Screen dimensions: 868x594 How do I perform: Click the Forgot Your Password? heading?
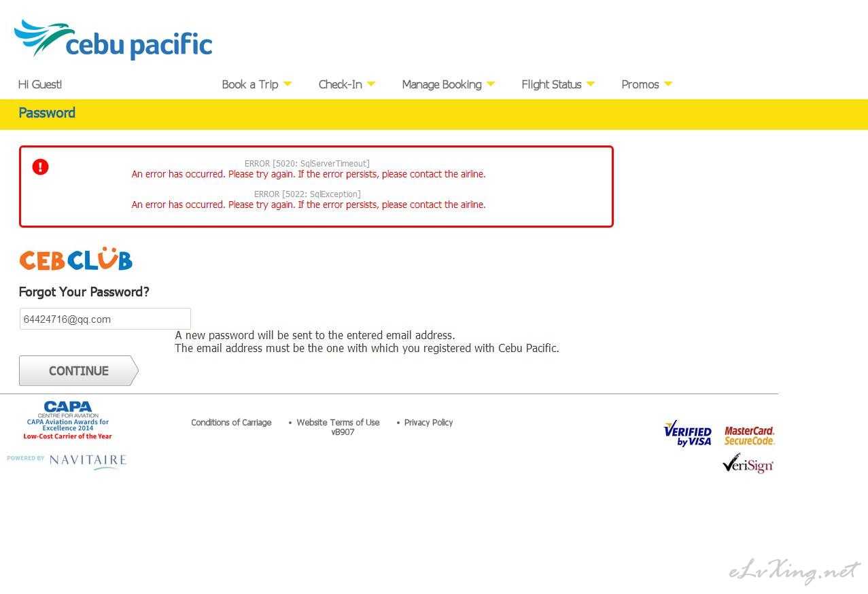point(84,292)
